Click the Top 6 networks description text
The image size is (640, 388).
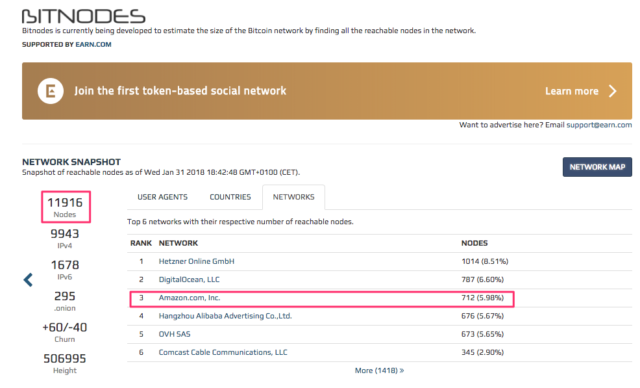point(240,222)
